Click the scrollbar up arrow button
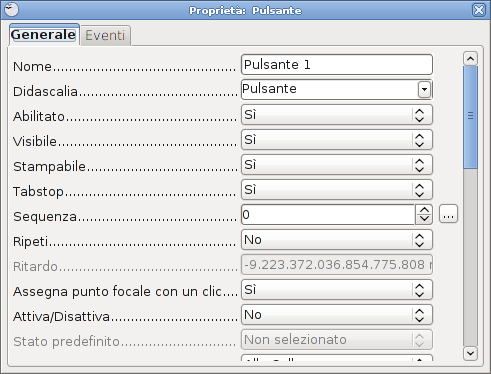Viewport: 491px width, 374px height. (470, 59)
